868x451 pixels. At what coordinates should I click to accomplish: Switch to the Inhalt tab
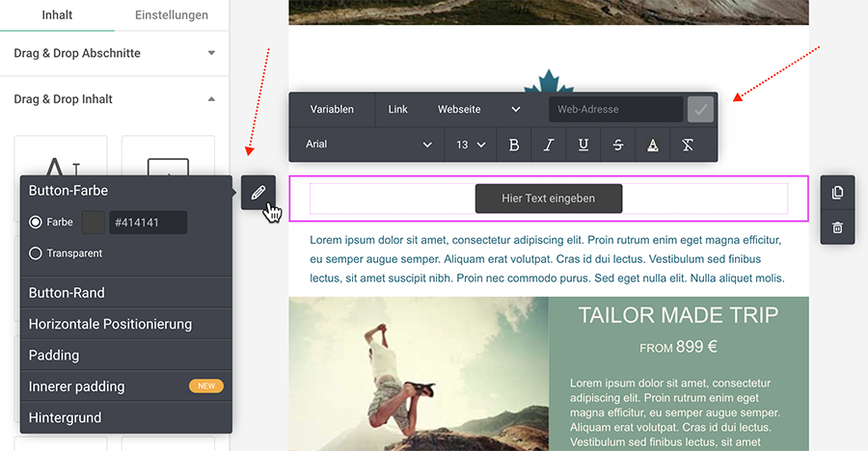point(57,15)
